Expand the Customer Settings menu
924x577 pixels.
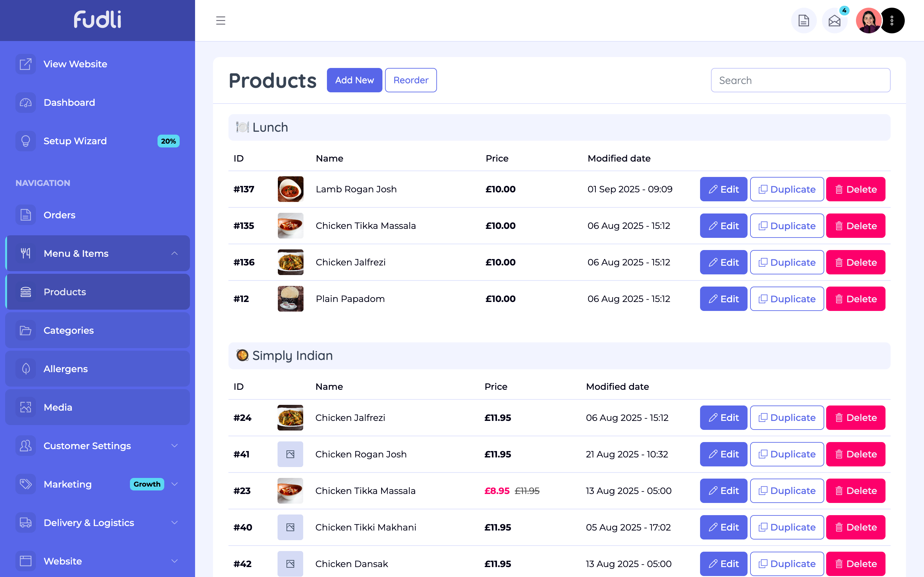175,446
